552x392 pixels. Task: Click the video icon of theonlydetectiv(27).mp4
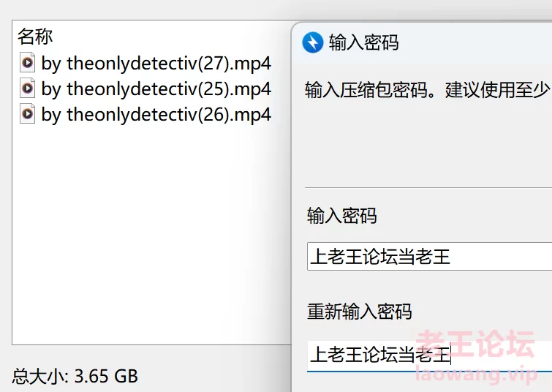click(28, 63)
